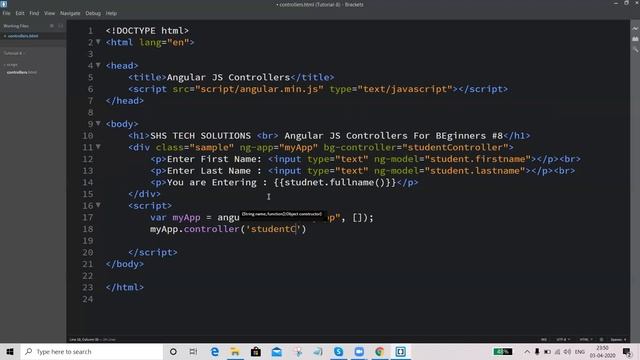Click the Brackets app logo in title bar
640x360 pixels.
(x=4, y=4)
